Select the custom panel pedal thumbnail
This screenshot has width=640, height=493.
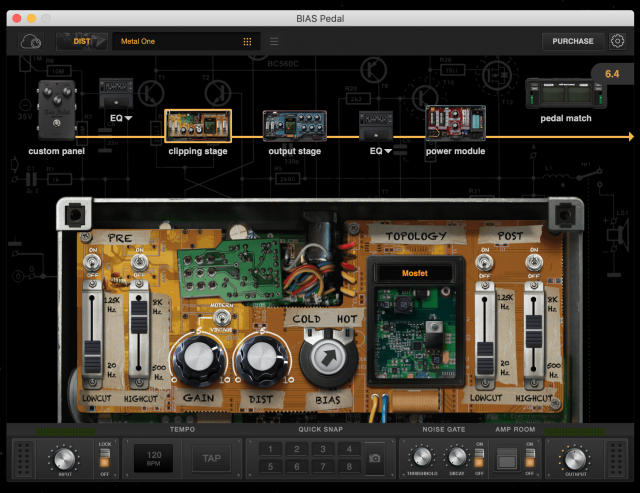click(57, 110)
